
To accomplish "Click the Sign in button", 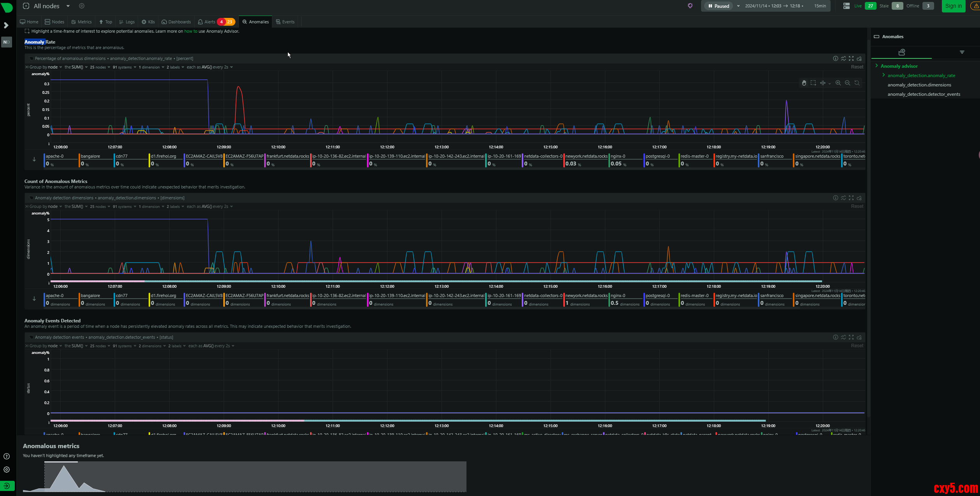I will pyautogui.click(x=953, y=6).
